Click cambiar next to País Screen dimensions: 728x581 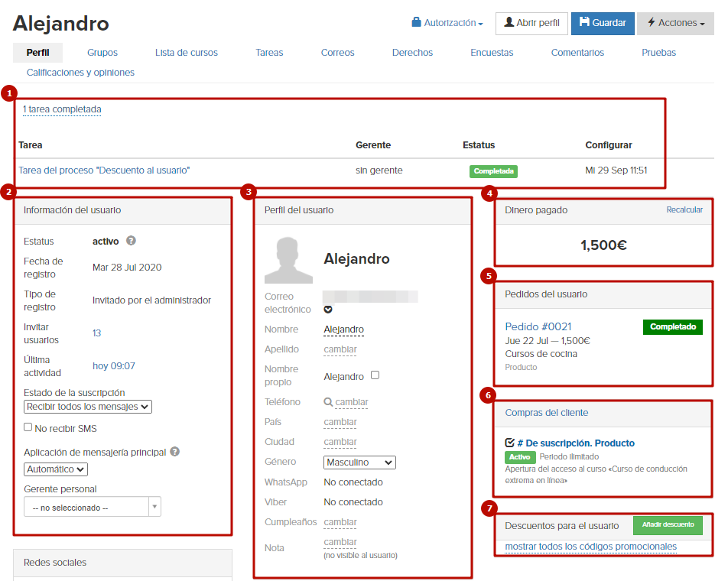tap(340, 422)
